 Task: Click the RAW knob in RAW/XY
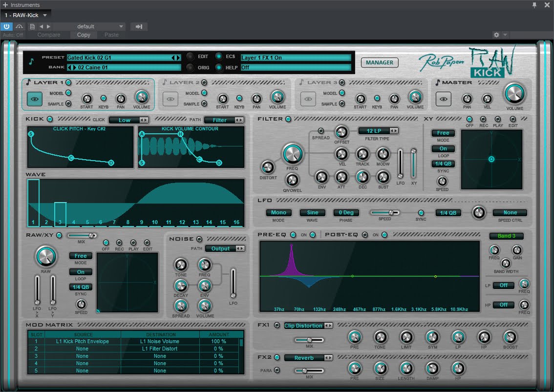[x=45, y=257]
